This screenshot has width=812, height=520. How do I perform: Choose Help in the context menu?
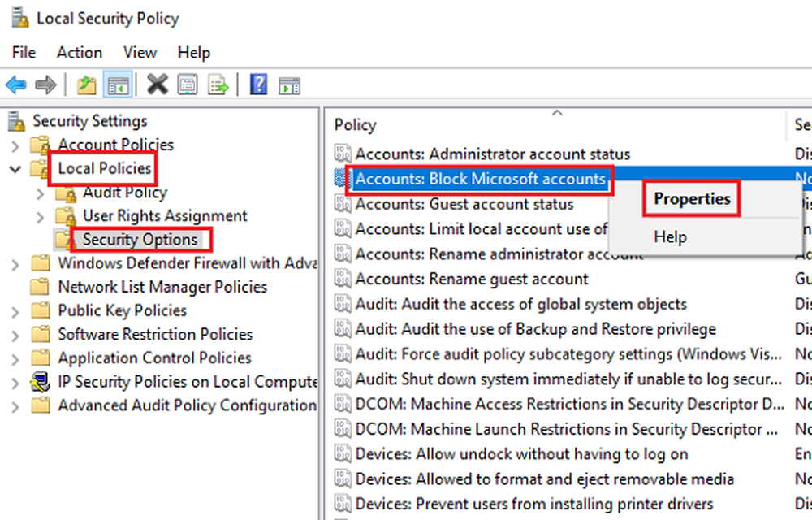click(670, 236)
